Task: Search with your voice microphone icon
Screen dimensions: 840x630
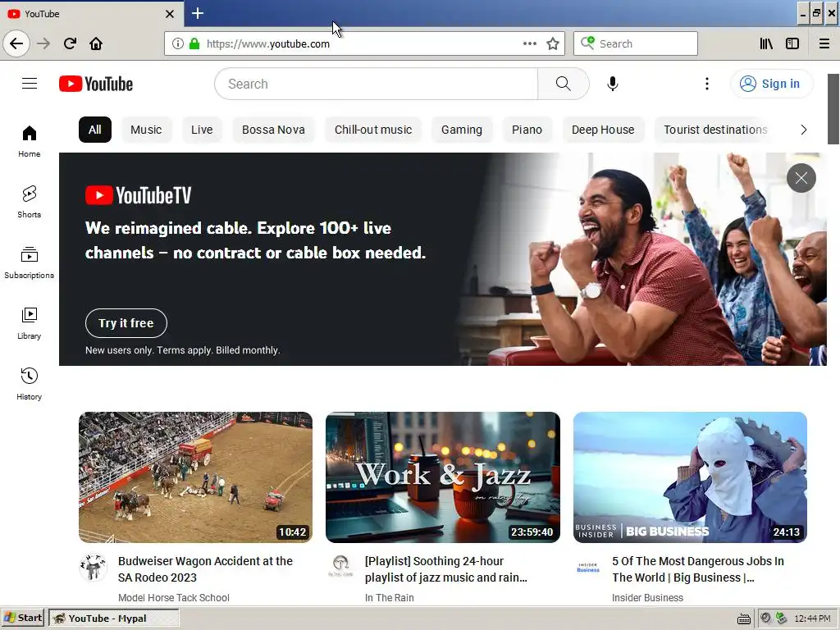Action: (612, 84)
